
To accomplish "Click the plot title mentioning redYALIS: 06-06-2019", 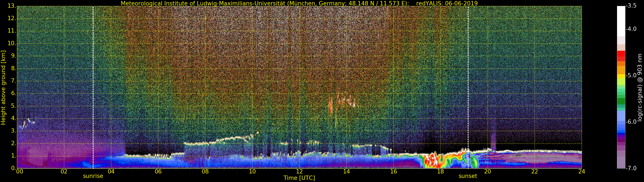I will 299,3.
